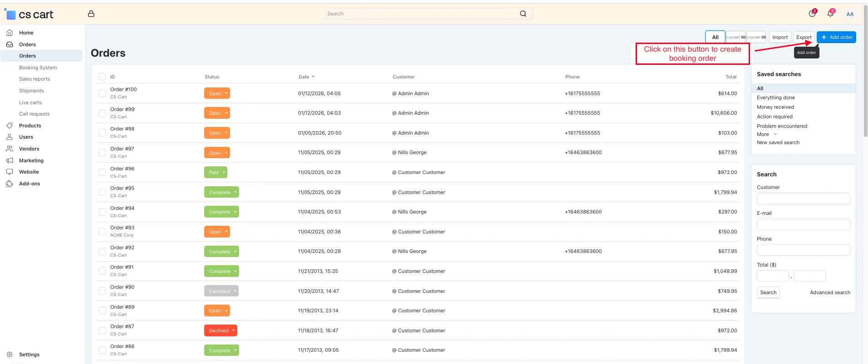Click the Import button

[x=780, y=37]
